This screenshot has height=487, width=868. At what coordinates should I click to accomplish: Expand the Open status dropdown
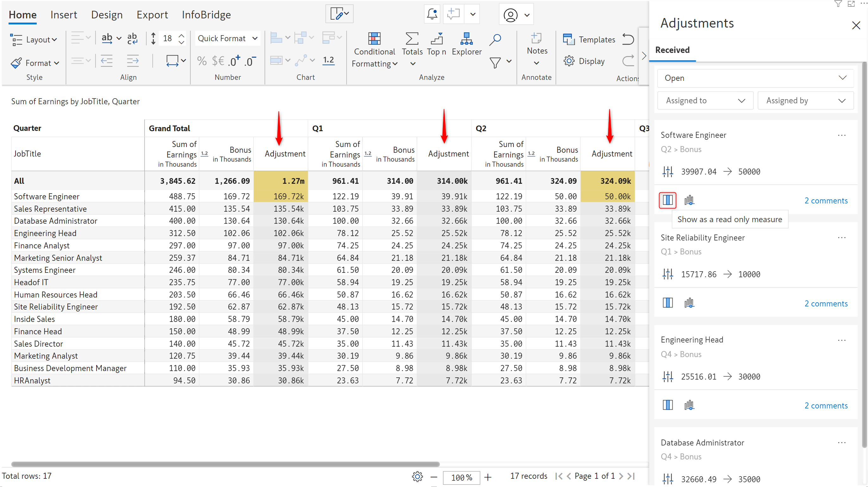pyautogui.click(x=755, y=78)
